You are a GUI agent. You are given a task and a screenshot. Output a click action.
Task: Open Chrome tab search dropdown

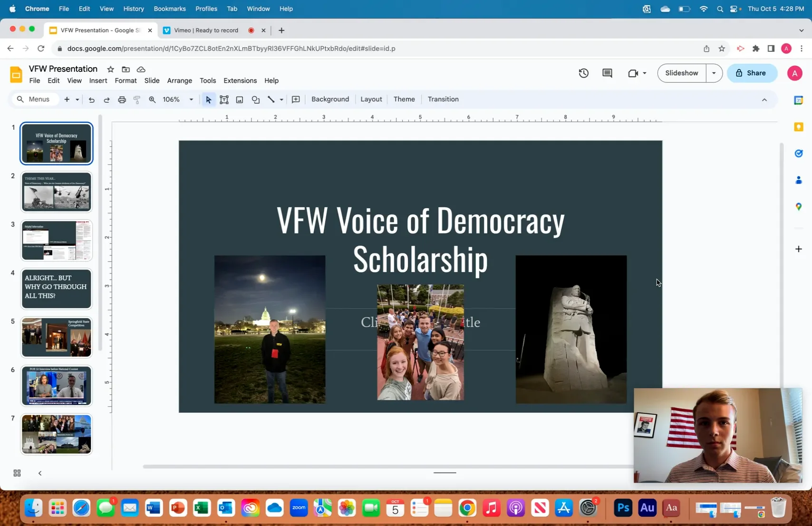tap(801, 30)
